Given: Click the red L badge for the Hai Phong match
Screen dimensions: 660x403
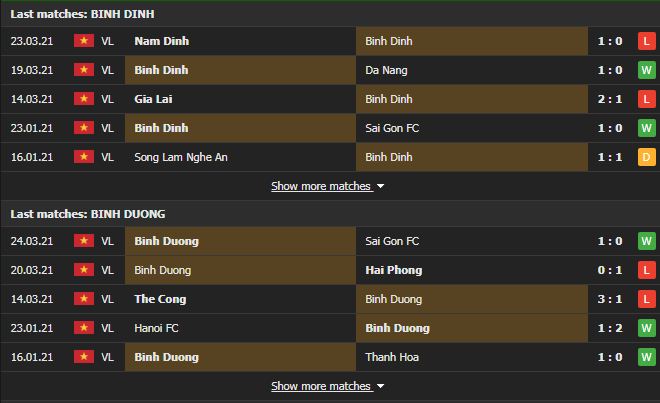Looking at the screenshot, I should [646, 270].
